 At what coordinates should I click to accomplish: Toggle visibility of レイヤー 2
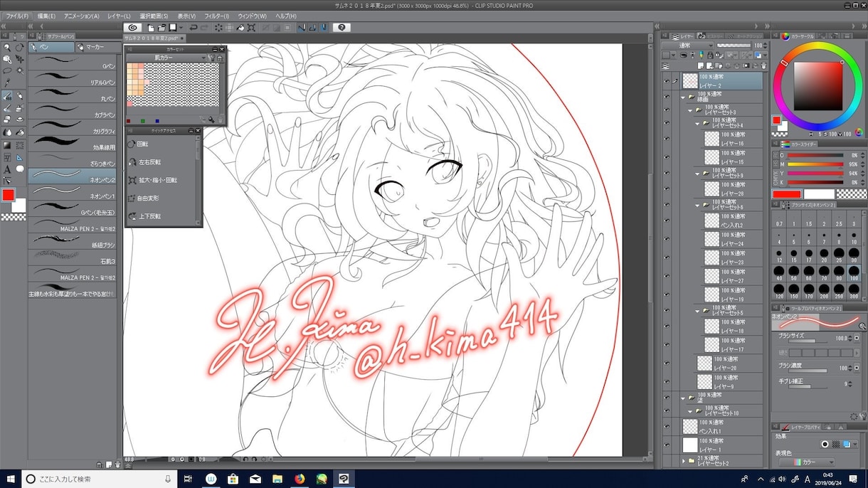click(667, 80)
